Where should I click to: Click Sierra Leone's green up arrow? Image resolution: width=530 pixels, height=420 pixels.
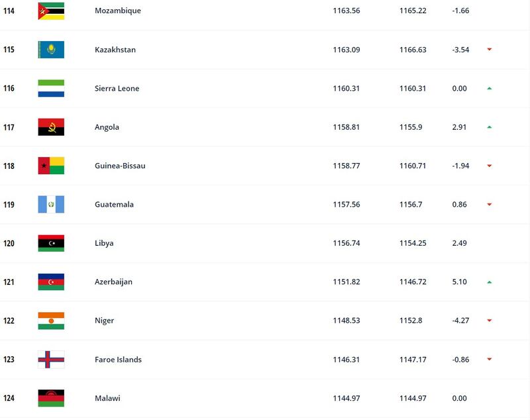point(489,89)
